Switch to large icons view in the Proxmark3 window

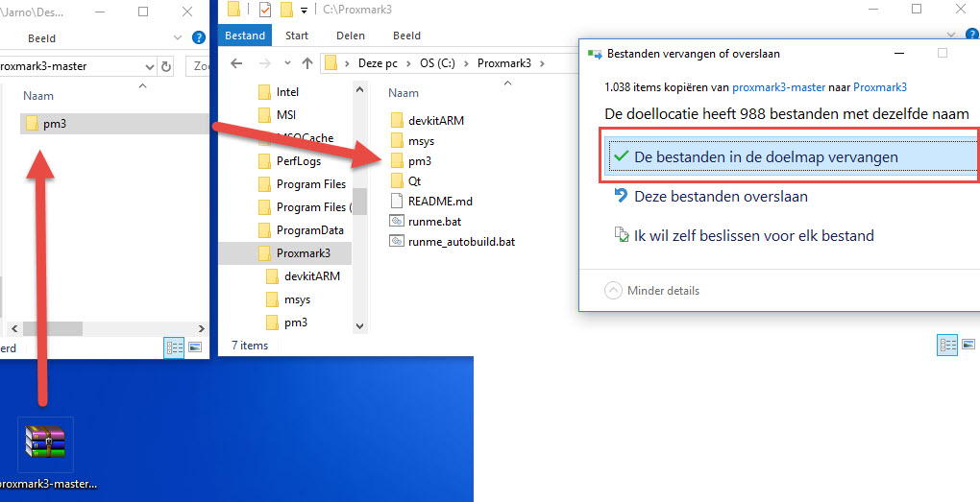pyautogui.click(x=968, y=344)
